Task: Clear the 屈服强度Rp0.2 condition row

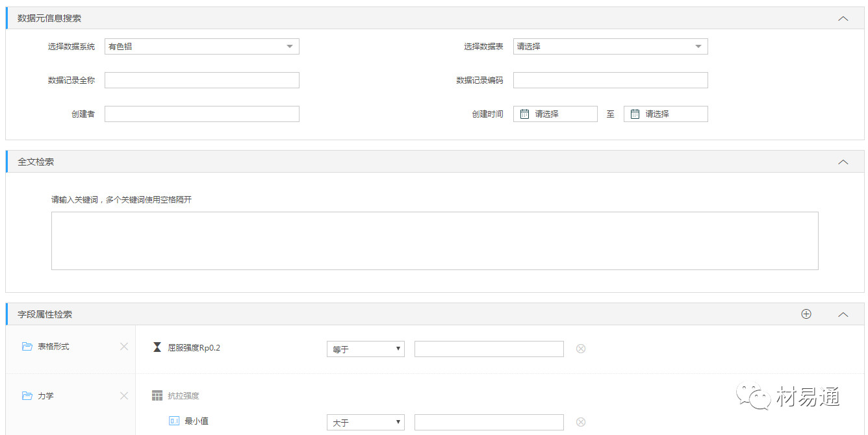Action: click(x=581, y=349)
